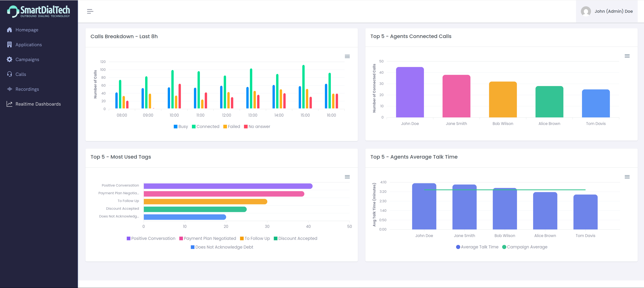Toggle the Discount Accepted legend entry
The height and width of the screenshot is (288, 644).
point(295,238)
